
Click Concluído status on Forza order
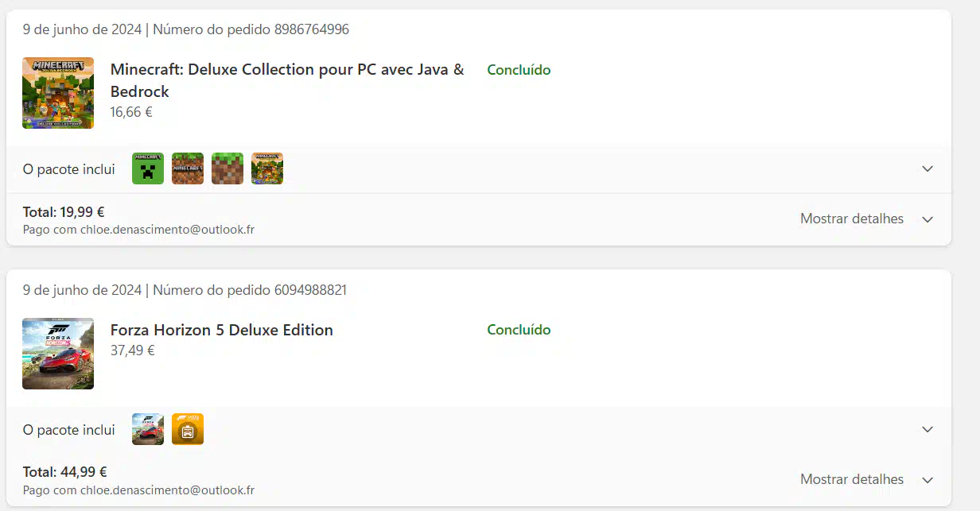pos(519,330)
